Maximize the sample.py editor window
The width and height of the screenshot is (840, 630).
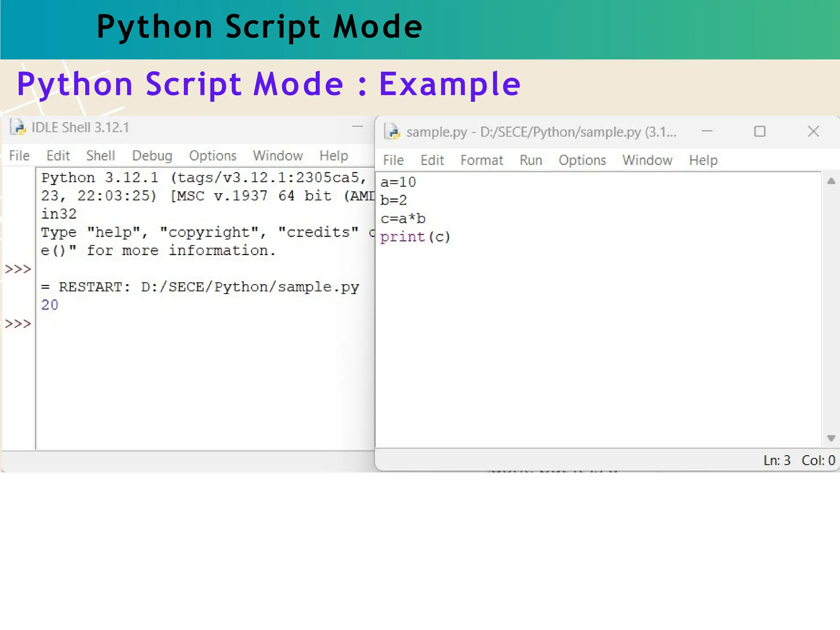760,131
